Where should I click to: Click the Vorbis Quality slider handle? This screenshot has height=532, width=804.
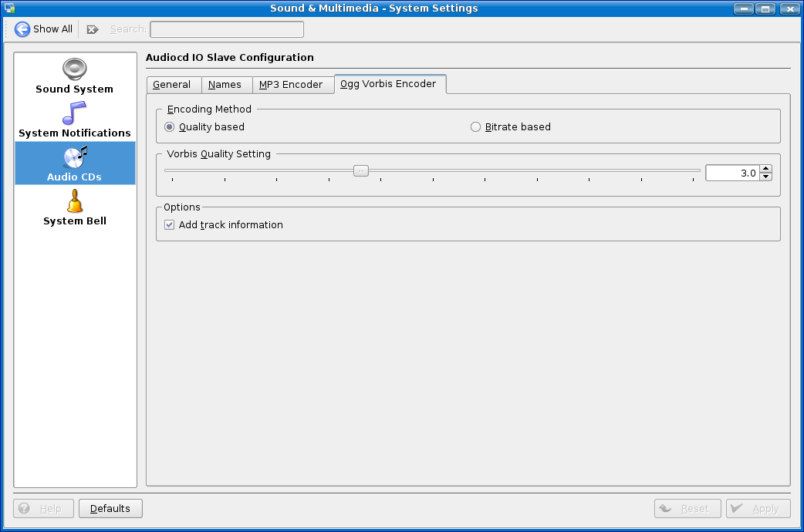[x=360, y=171]
